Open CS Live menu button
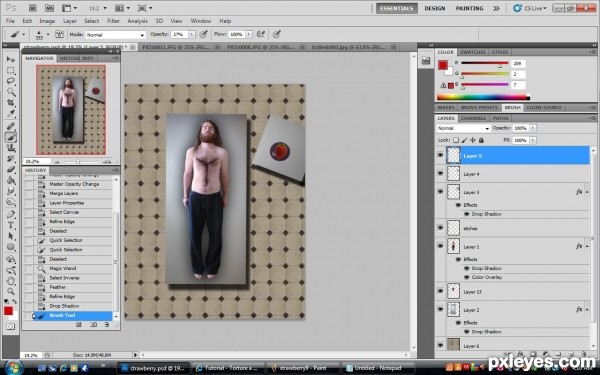 [x=529, y=8]
